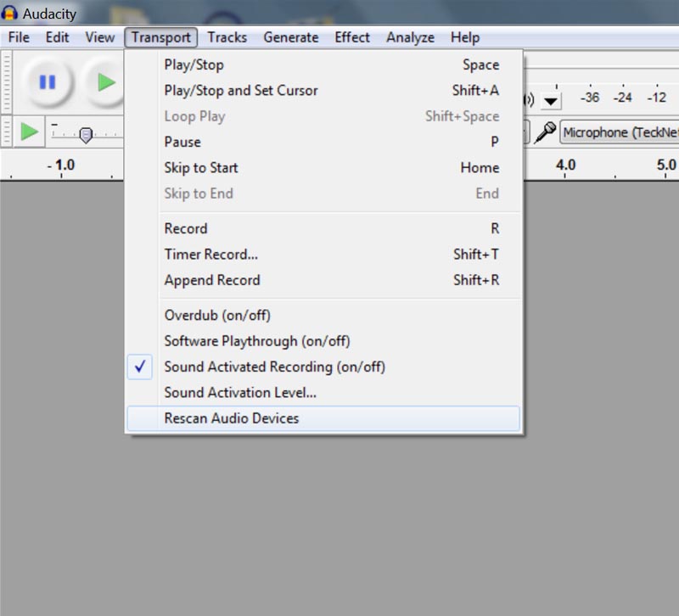This screenshot has height=616, width=679.
Task: Click Sound Activation Level... entry
Action: click(239, 393)
